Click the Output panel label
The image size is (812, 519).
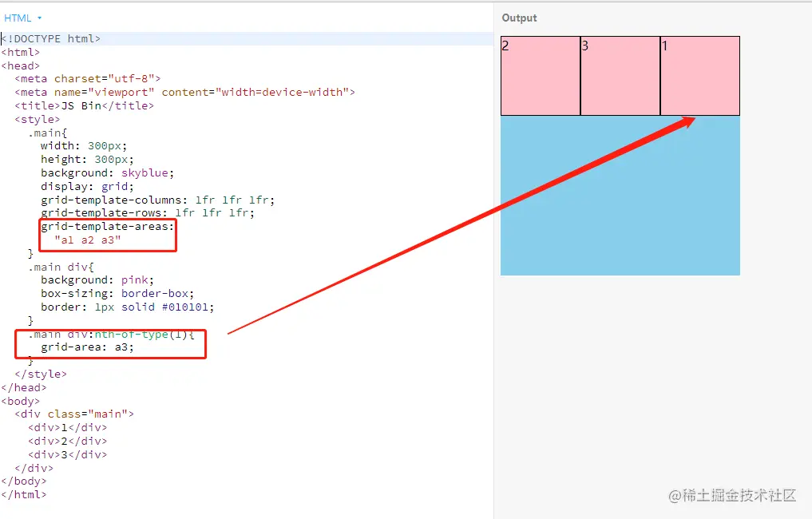(x=519, y=18)
